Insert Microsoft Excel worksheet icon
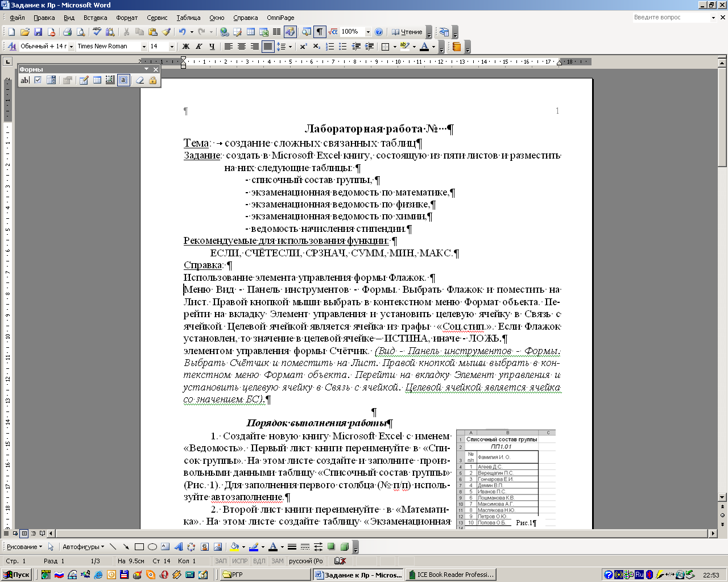Screen dimensions: 728x582 coord(264,32)
